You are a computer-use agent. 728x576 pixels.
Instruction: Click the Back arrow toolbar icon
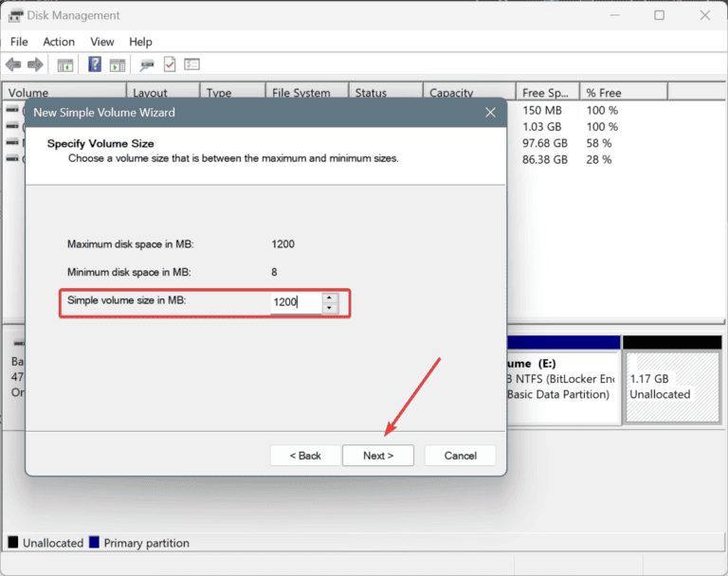13,64
